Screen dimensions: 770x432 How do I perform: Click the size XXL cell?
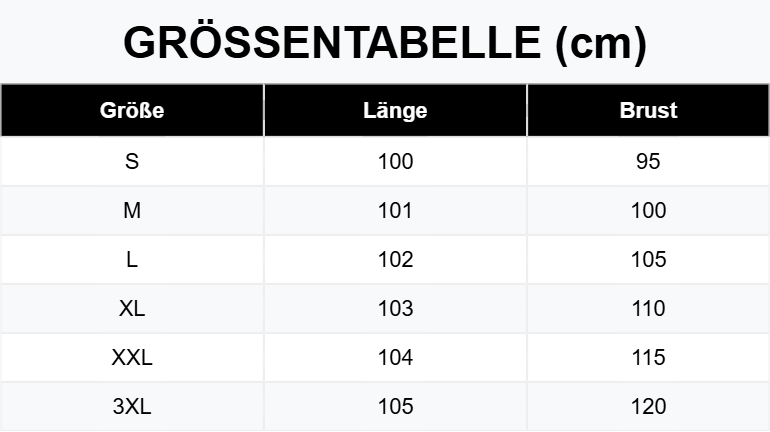tap(132, 358)
